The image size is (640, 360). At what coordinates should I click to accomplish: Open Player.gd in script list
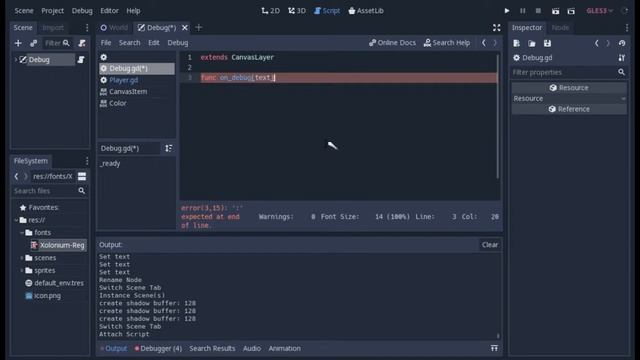136,80
